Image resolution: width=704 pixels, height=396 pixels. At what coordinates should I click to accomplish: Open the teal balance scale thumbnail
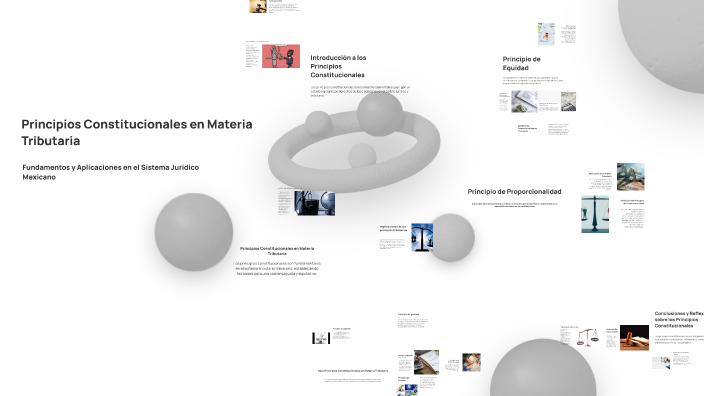[595, 214]
